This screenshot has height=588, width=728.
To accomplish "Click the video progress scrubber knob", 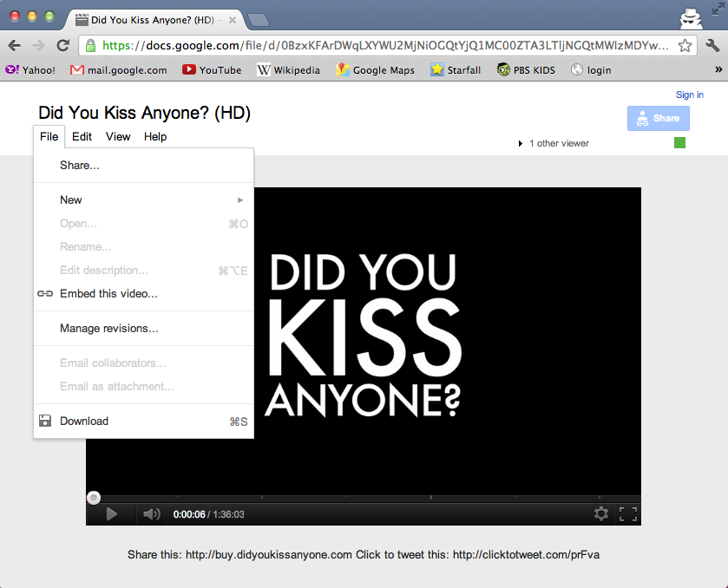I will click(x=94, y=498).
